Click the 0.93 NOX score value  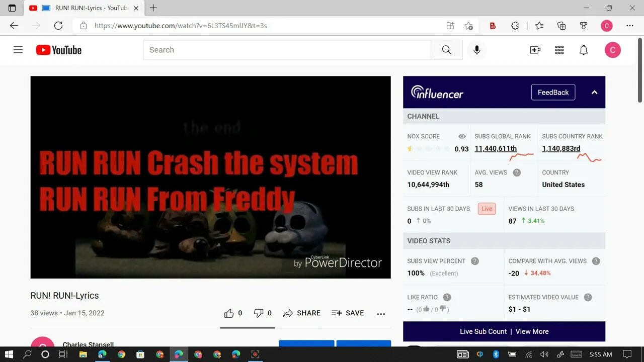(x=461, y=149)
